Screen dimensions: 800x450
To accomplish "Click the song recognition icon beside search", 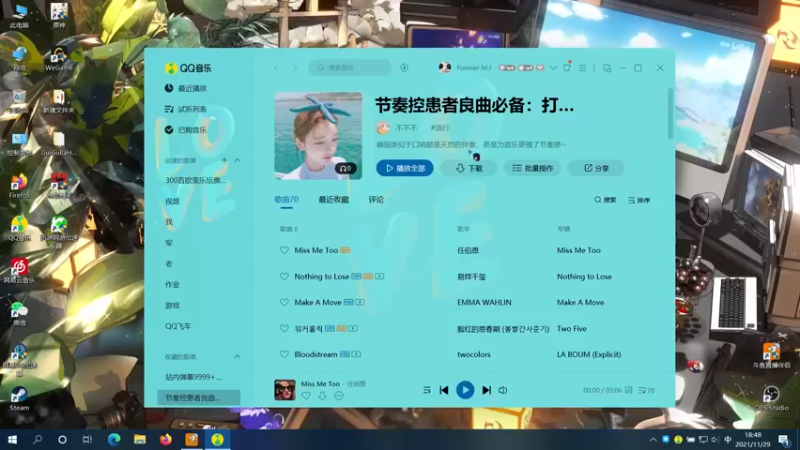I will coord(404,67).
